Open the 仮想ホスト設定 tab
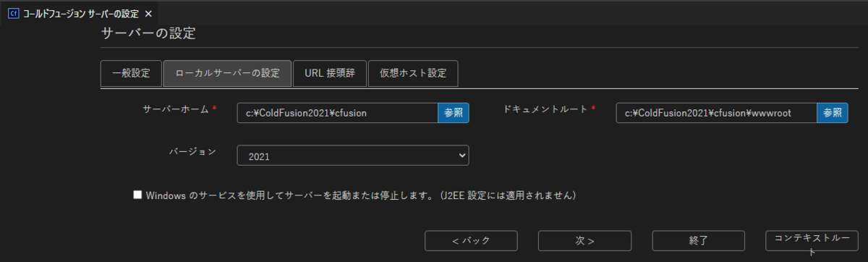The width and height of the screenshot is (868, 262). pyautogui.click(x=413, y=73)
